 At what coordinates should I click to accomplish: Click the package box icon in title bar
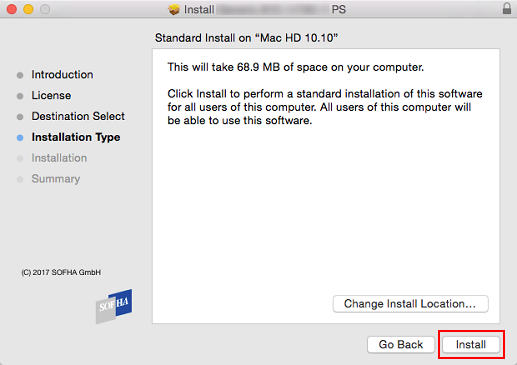point(174,9)
